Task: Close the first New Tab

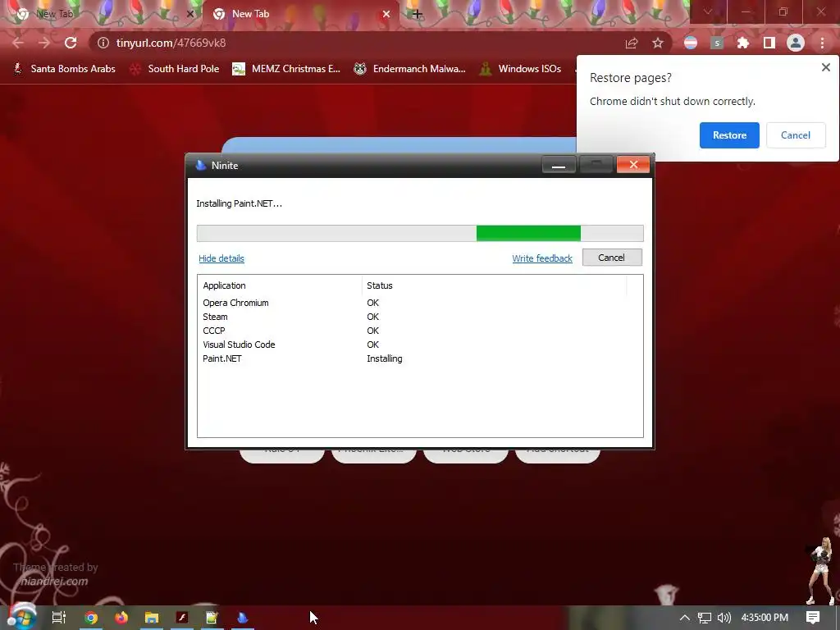Action: (190, 14)
